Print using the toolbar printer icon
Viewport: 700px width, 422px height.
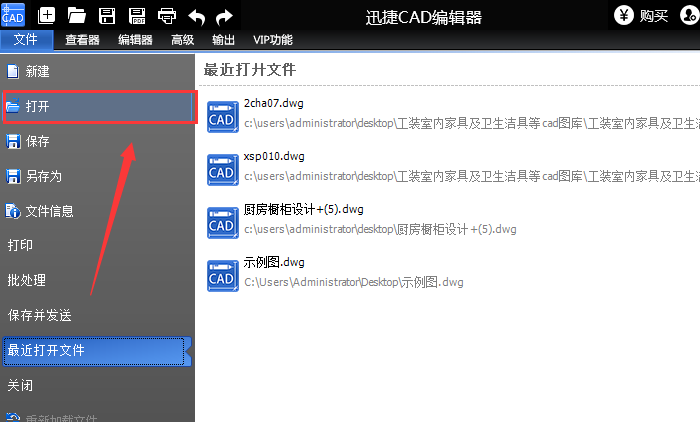tap(167, 16)
